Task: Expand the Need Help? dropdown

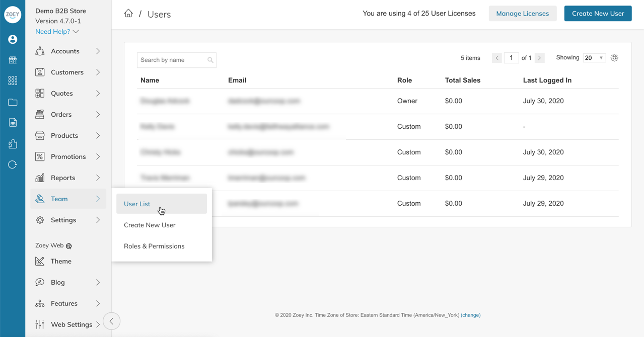Action: (x=57, y=31)
